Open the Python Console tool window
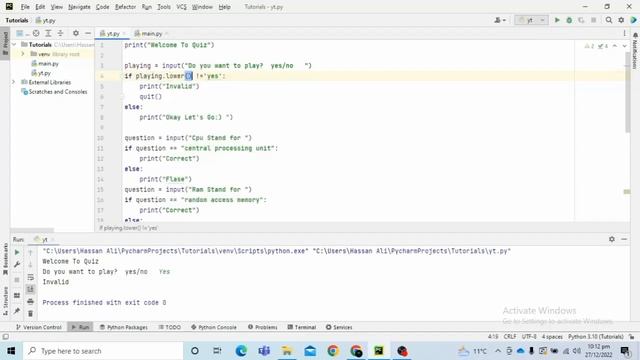This screenshot has height=360, width=640. 213,327
